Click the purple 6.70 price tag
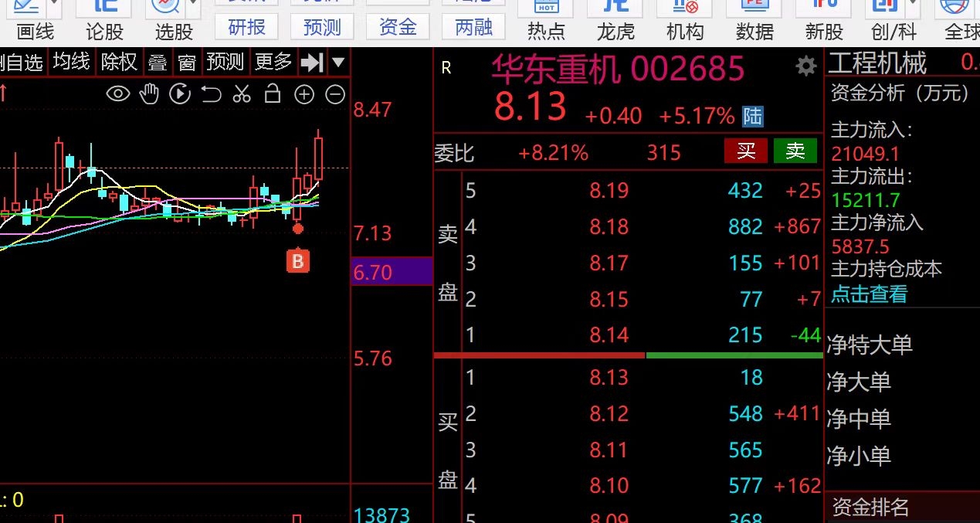The image size is (980, 523). tap(392, 272)
